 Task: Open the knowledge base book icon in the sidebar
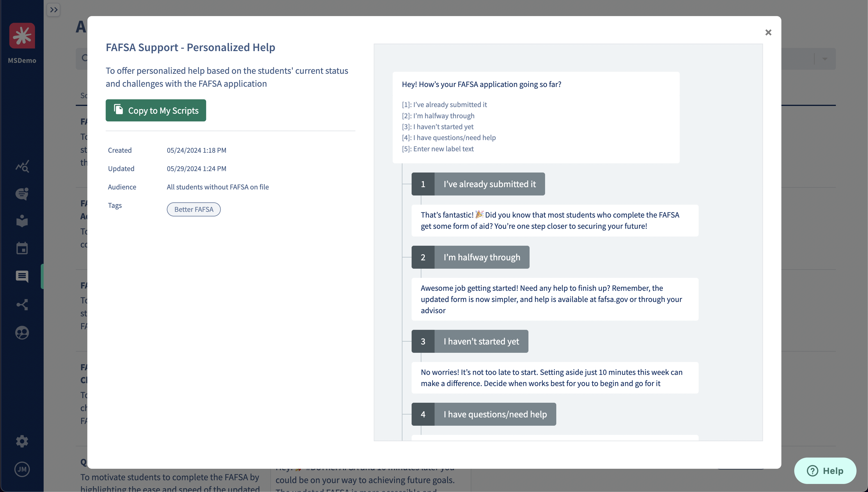pos(22,221)
